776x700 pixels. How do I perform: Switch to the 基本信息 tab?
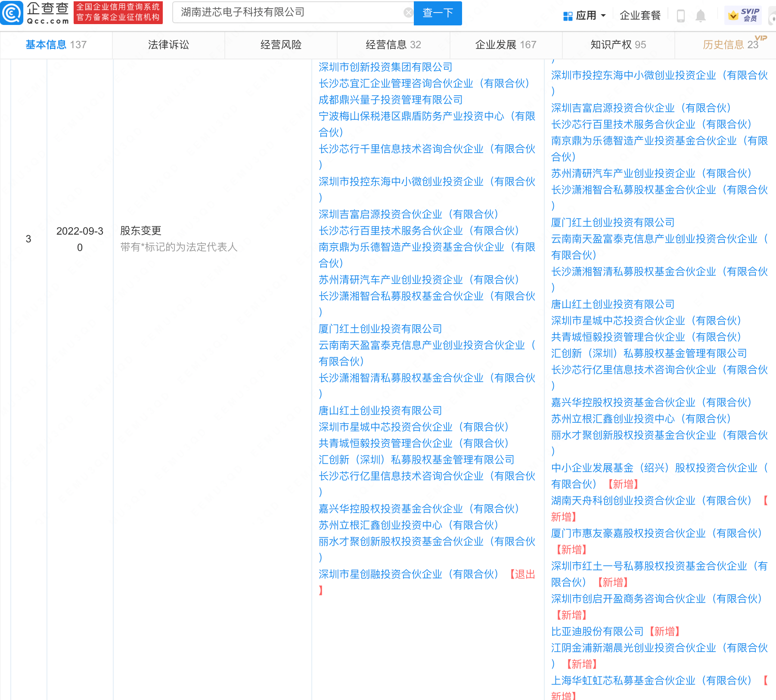coord(56,45)
